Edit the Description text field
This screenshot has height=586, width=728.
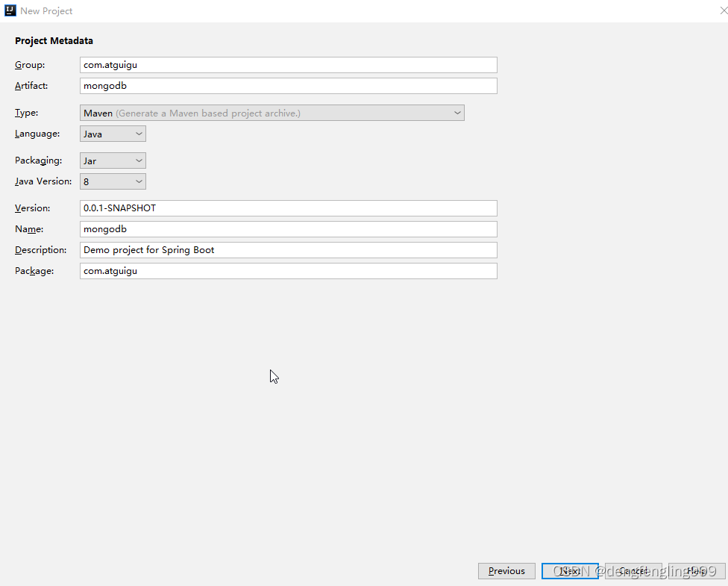coord(289,250)
